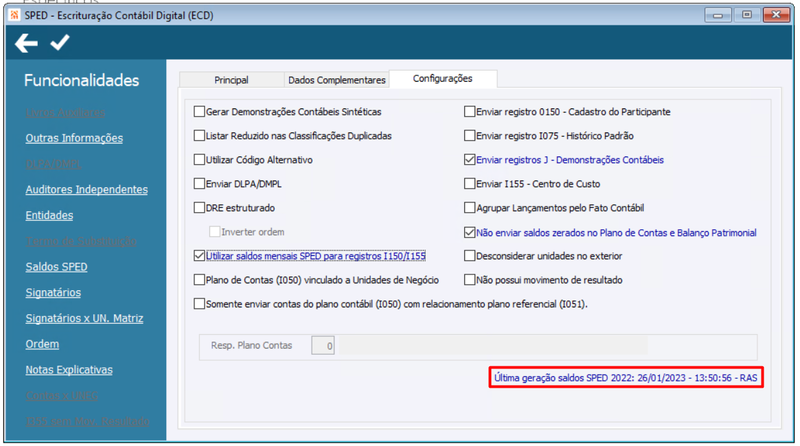
Task: Maximize the SPED ECD window
Action: pos(747,15)
